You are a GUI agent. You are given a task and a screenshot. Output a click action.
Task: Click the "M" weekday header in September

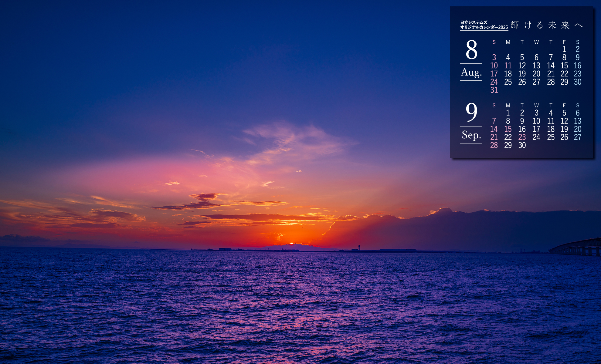click(x=508, y=106)
